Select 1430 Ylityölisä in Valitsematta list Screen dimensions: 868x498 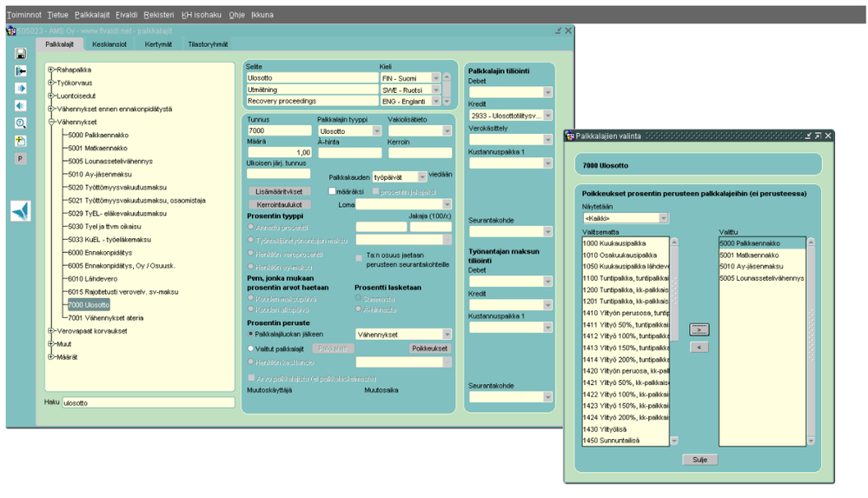coord(626,429)
